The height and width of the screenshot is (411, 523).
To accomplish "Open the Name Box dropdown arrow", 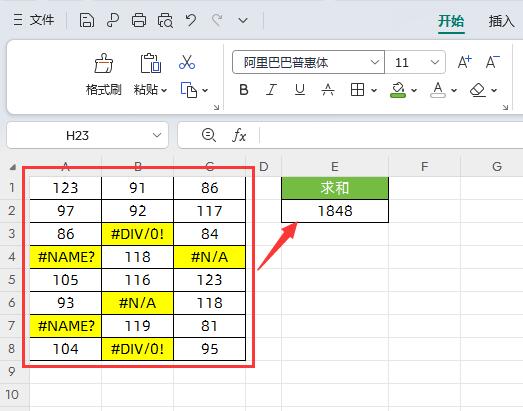I will (157, 135).
